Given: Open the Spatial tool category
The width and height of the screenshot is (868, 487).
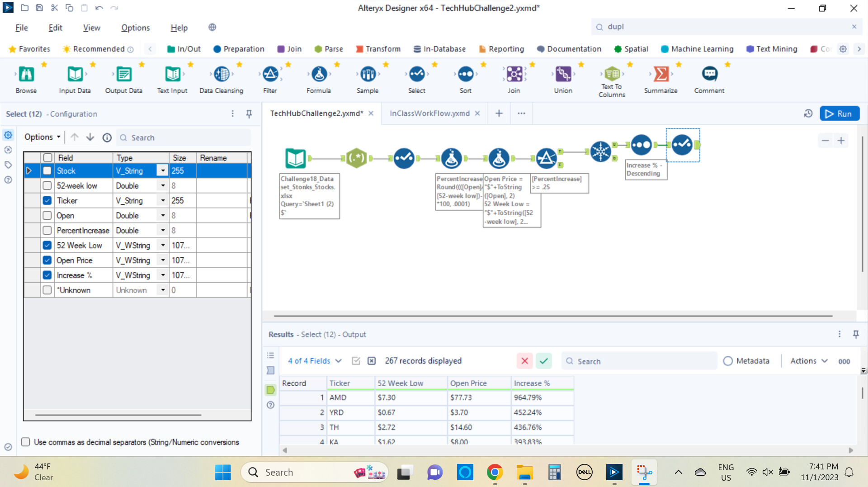Looking at the screenshot, I should [x=631, y=49].
